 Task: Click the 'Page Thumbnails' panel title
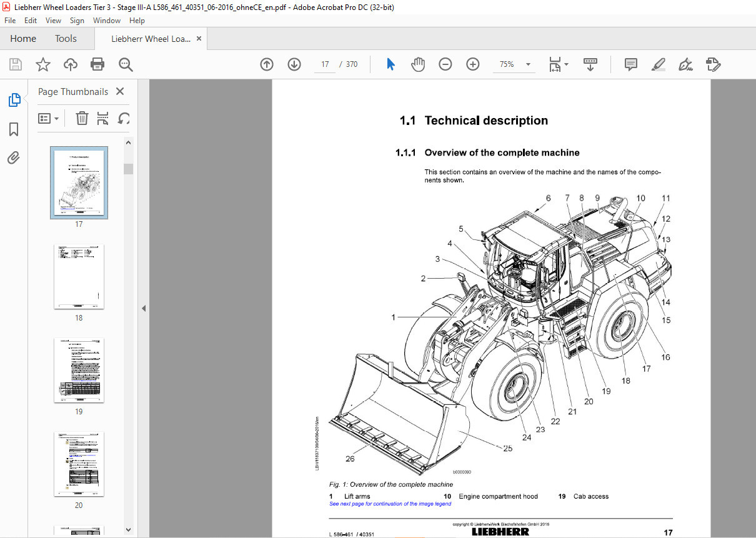73,92
